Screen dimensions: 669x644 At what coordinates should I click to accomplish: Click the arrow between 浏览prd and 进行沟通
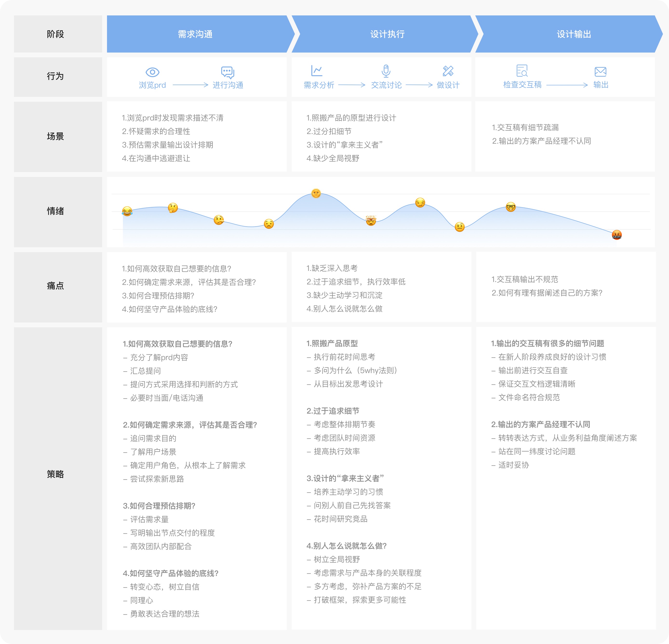click(190, 85)
